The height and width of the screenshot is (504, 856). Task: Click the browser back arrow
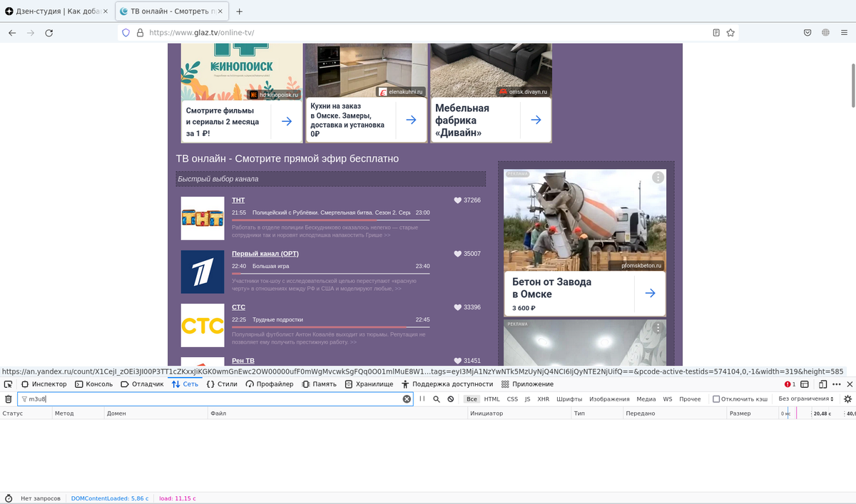13,33
